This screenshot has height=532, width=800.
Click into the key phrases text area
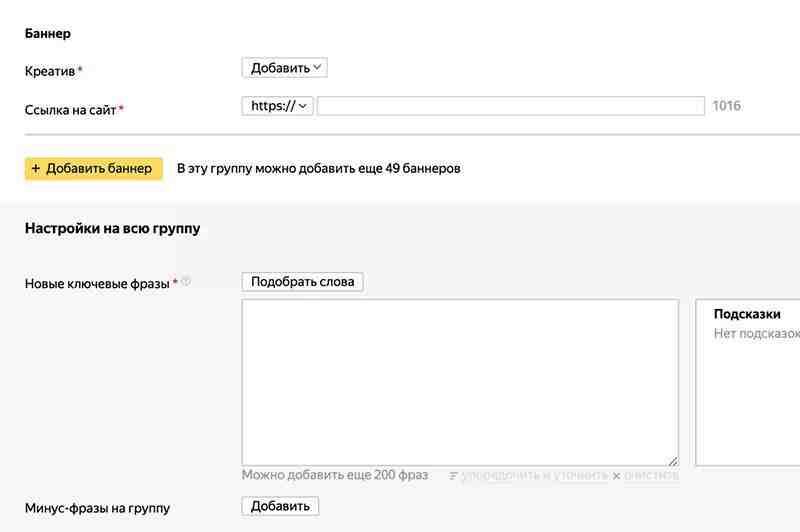460,383
